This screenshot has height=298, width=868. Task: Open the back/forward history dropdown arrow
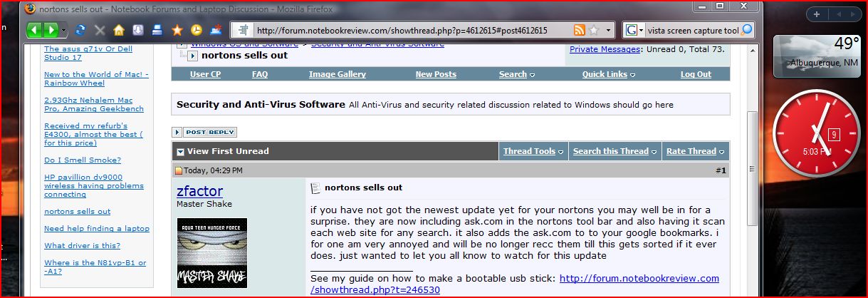point(64,31)
